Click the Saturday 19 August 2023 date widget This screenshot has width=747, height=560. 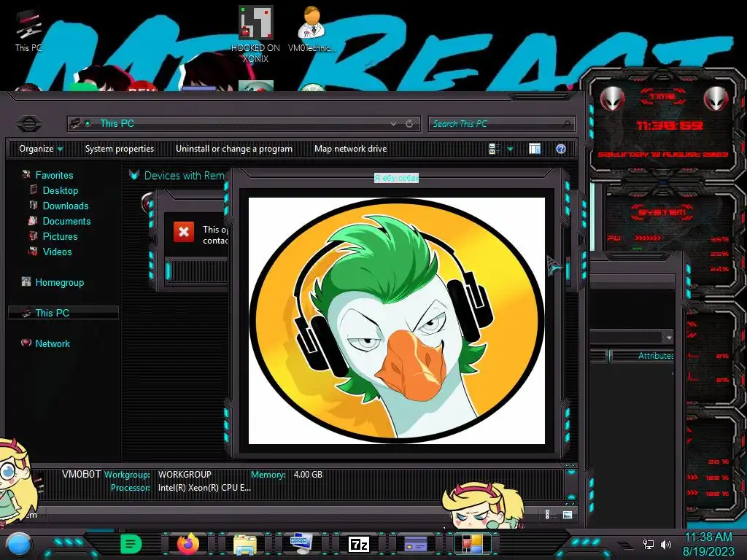click(662, 155)
